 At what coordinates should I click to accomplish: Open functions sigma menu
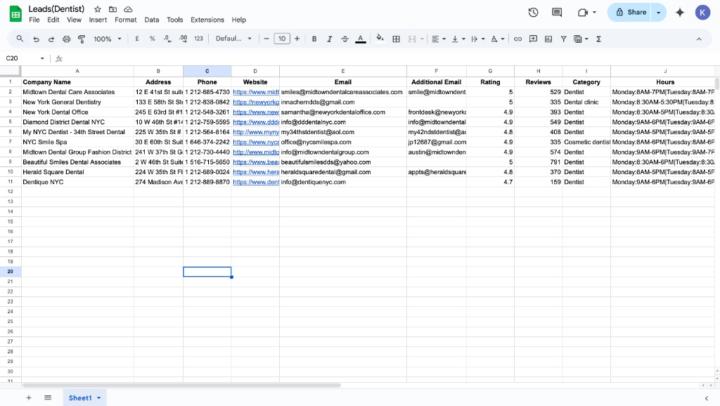598,39
